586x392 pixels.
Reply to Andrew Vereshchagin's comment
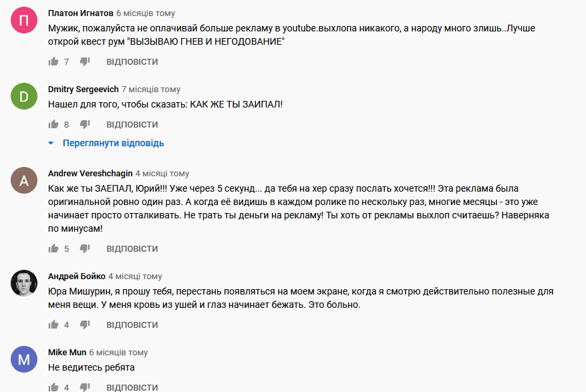132,248
